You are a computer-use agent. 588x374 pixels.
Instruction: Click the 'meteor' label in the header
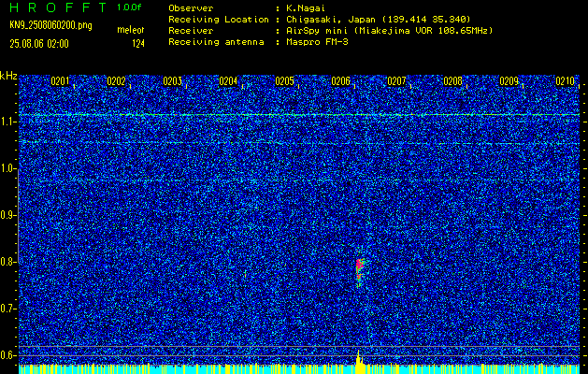point(131,30)
